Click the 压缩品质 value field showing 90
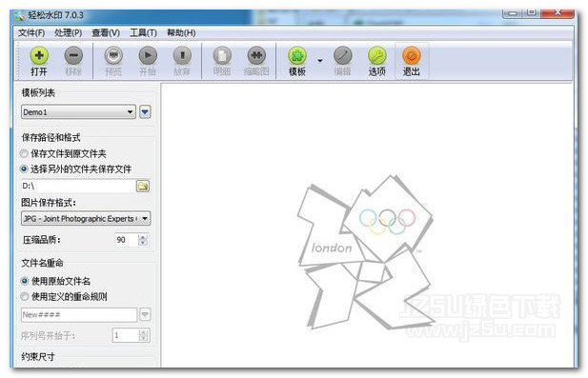Screen dimensions: 588x378 [126, 240]
